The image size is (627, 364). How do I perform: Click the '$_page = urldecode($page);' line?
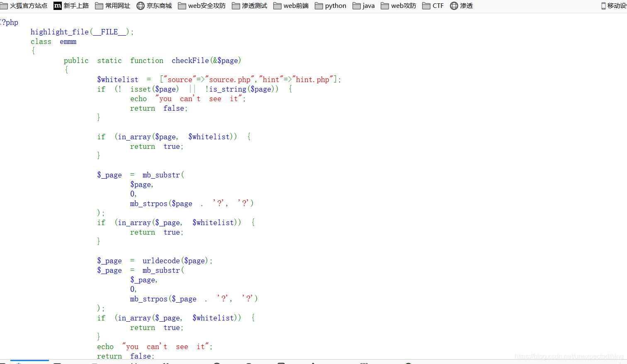tap(155, 261)
